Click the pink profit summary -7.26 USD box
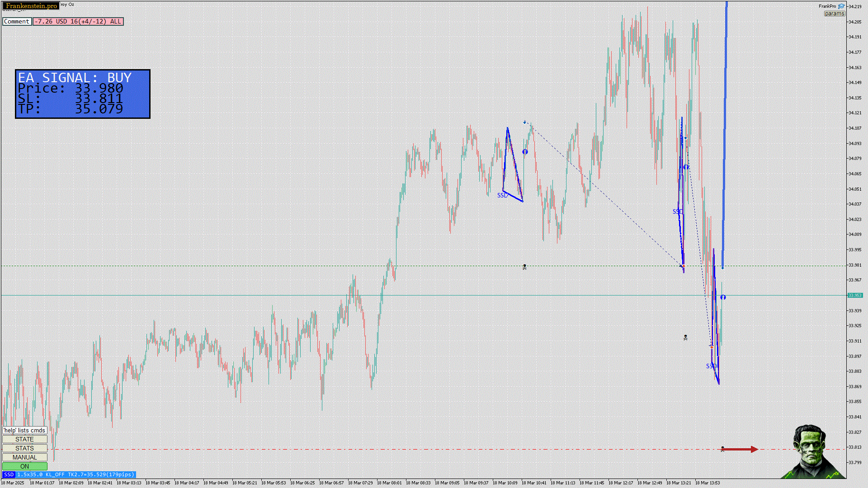 pyautogui.click(x=78, y=21)
